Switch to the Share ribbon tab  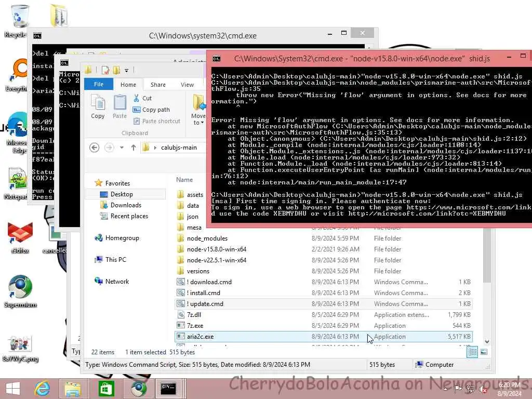click(x=158, y=85)
